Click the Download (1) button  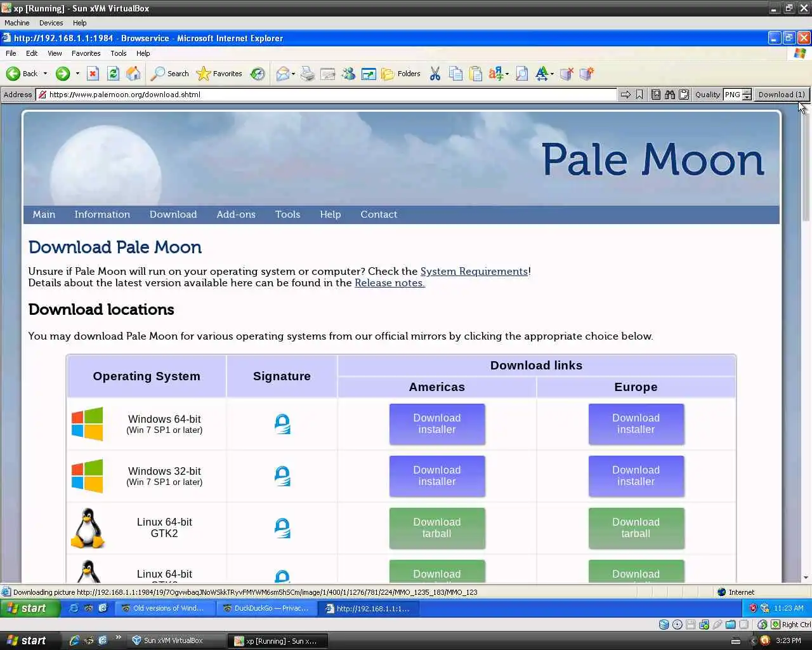782,95
